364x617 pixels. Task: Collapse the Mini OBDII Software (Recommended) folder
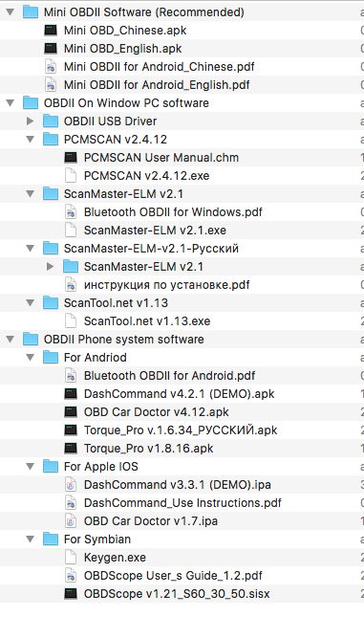(x=11, y=12)
